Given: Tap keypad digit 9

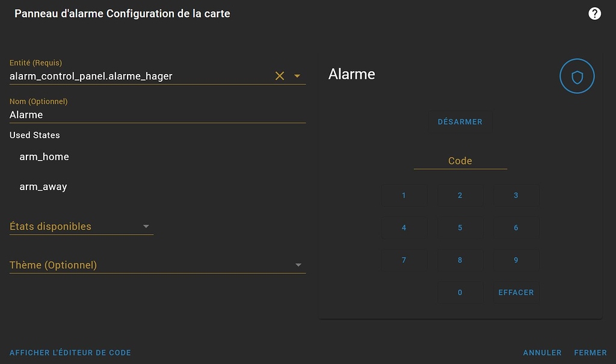Looking at the screenshot, I should (x=516, y=260).
